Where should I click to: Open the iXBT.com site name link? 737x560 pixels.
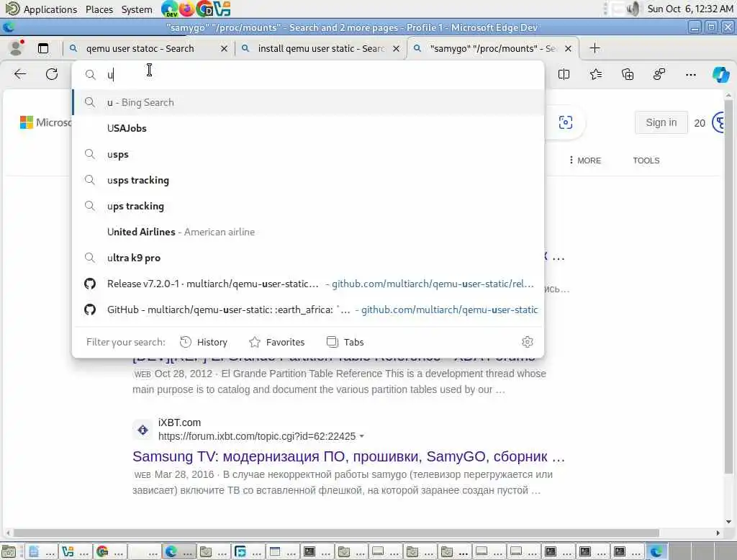179,423
